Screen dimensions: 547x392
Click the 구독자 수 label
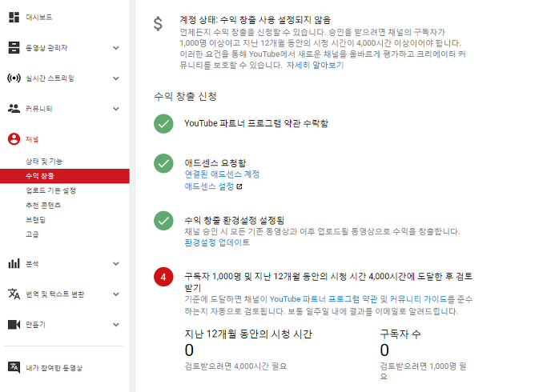point(400,334)
